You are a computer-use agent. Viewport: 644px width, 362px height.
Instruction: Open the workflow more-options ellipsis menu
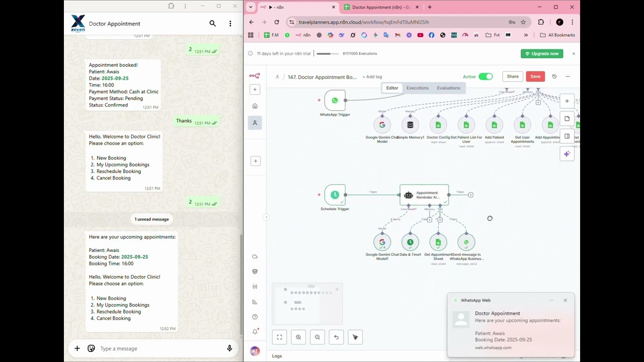coord(568,76)
